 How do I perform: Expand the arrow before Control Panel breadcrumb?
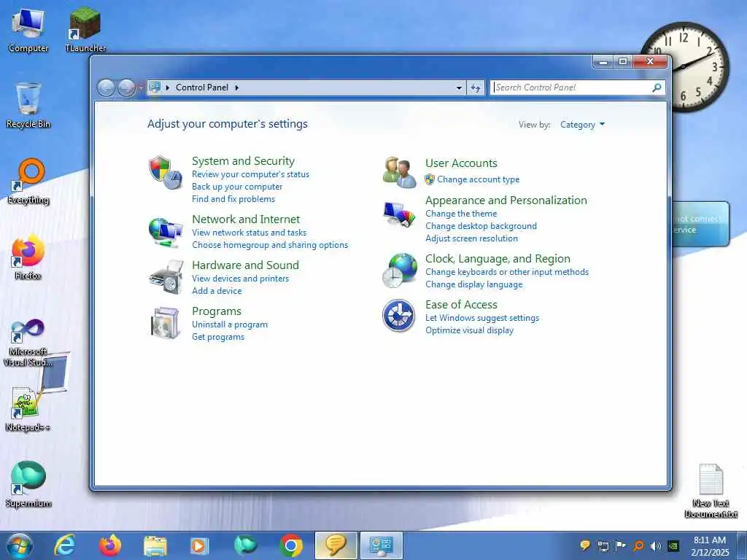coord(168,87)
